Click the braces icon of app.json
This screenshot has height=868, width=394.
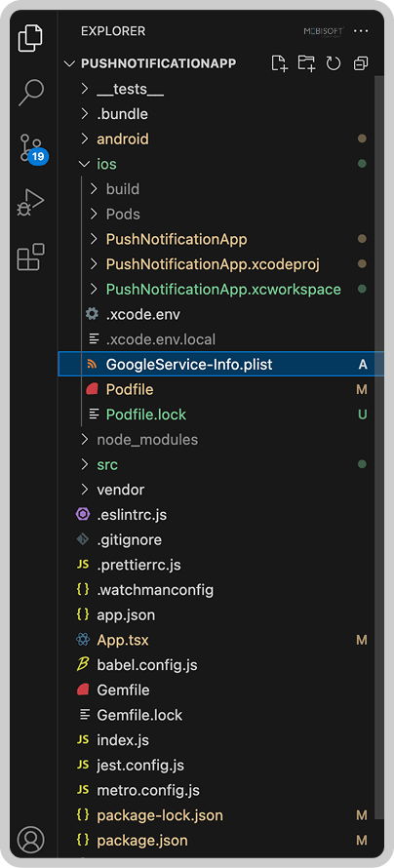pos(83,614)
